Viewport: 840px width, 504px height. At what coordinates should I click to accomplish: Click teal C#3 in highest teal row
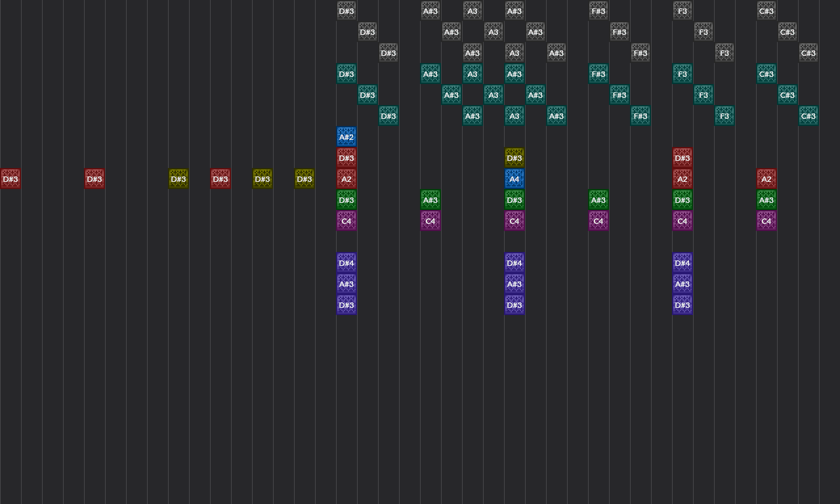[766, 73]
